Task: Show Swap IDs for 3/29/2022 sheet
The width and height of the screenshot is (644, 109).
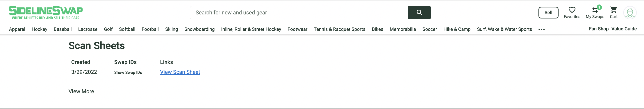Action: [x=128, y=72]
